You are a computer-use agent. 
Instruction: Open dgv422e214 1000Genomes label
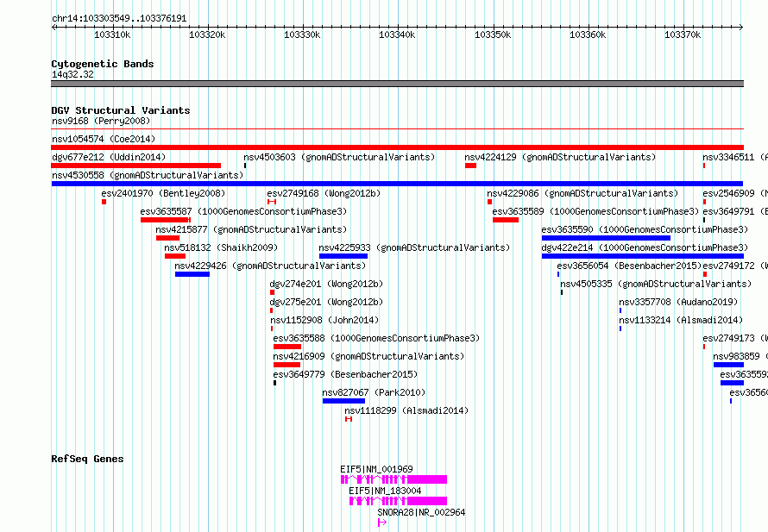tap(645, 247)
